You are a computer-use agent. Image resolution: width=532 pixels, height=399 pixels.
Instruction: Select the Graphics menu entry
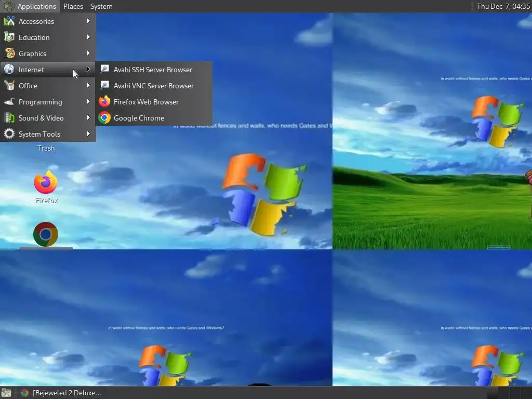pyautogui.click(x=48, y=54)
